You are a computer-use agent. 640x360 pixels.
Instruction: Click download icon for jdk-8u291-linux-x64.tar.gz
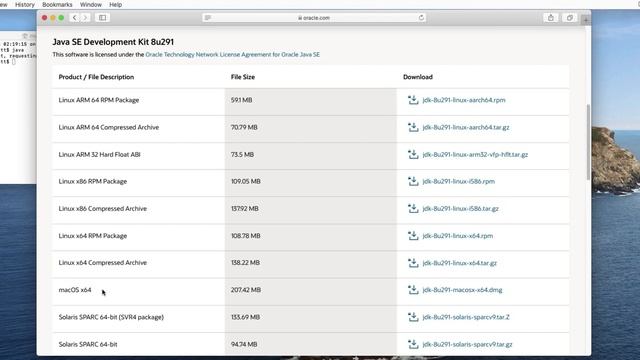(x=413, y=263)
